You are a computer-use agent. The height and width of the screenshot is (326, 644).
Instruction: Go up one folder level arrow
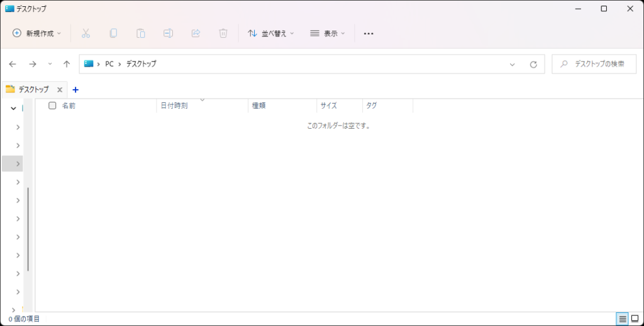tap(67, 64)
